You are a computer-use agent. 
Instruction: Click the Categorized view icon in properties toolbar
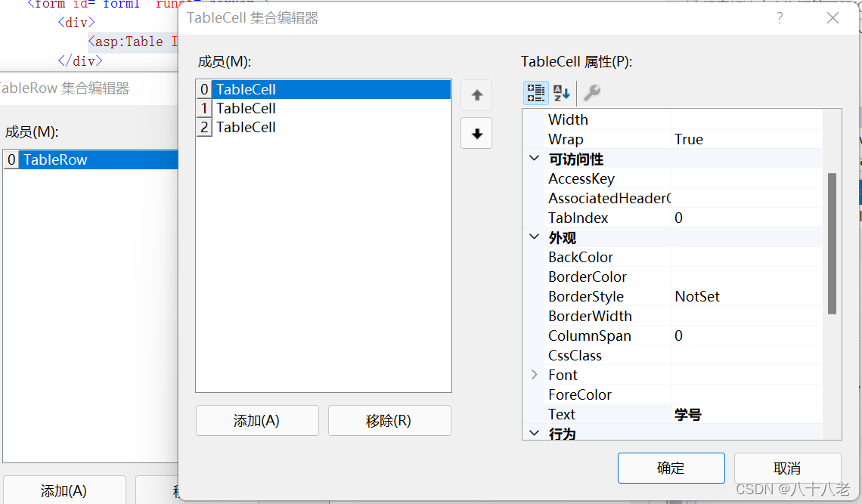pos(535,92)
